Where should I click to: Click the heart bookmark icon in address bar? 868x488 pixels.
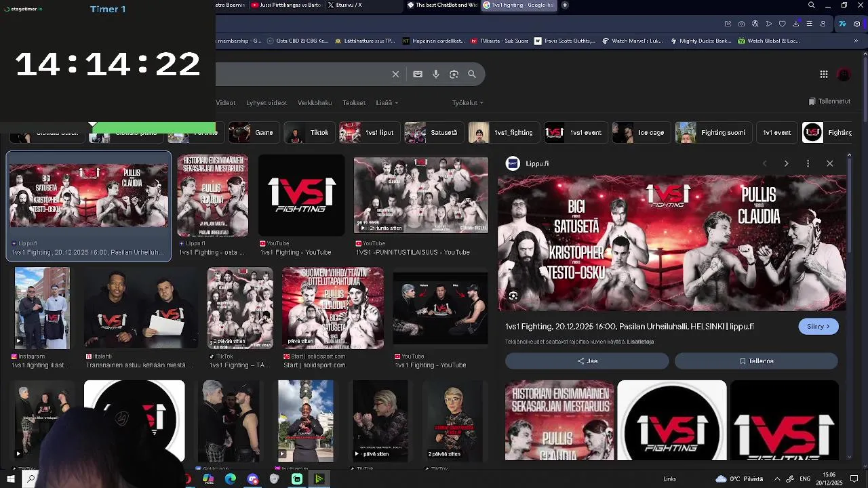pyautogui.click(x=782, y=24)
